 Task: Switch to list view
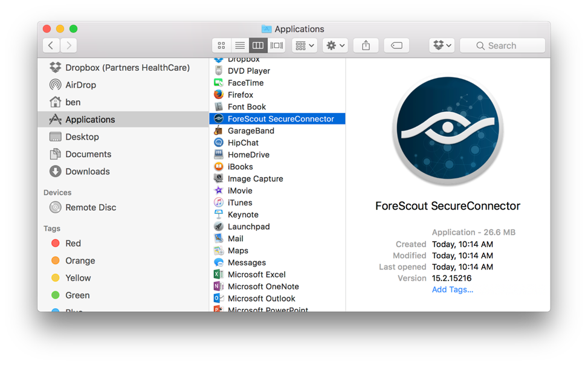[x=240, y=46]
